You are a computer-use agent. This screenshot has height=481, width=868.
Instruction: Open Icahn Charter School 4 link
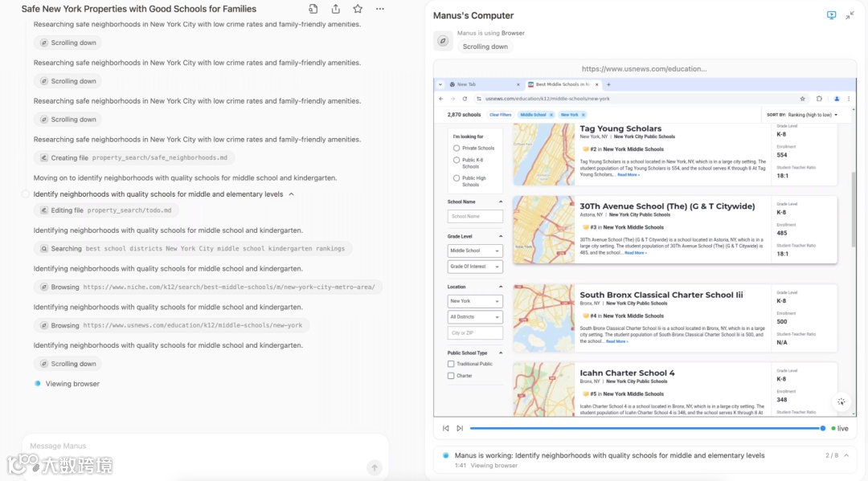pyautogui.click(x=627, y=373)
